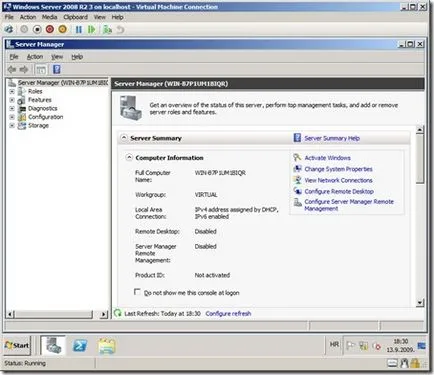The height and width of the screenshot is (375, 434).
Task: Select Roles in the tree
Action: pyautogui.click(x=35, y=91)
